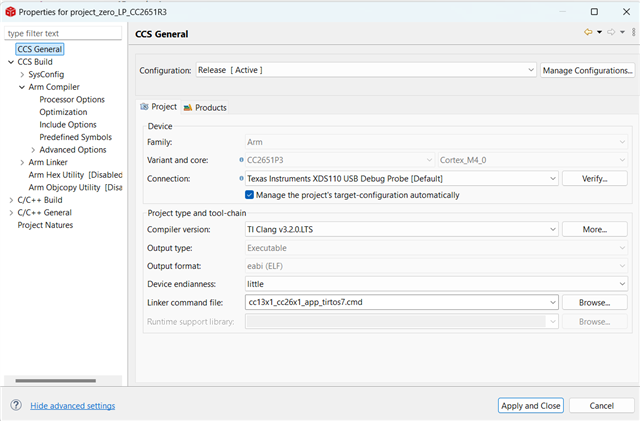Click the info icon beside Connection
The height and width of the screenshot is (421, 640).
click(241, 178)
